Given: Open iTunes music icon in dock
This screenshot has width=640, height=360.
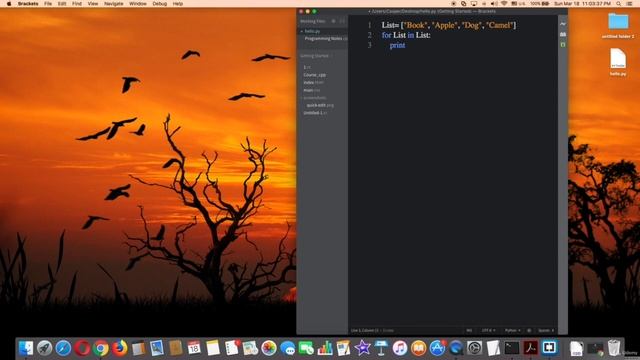Looking at the screenshot, I should tap(400, 348).
